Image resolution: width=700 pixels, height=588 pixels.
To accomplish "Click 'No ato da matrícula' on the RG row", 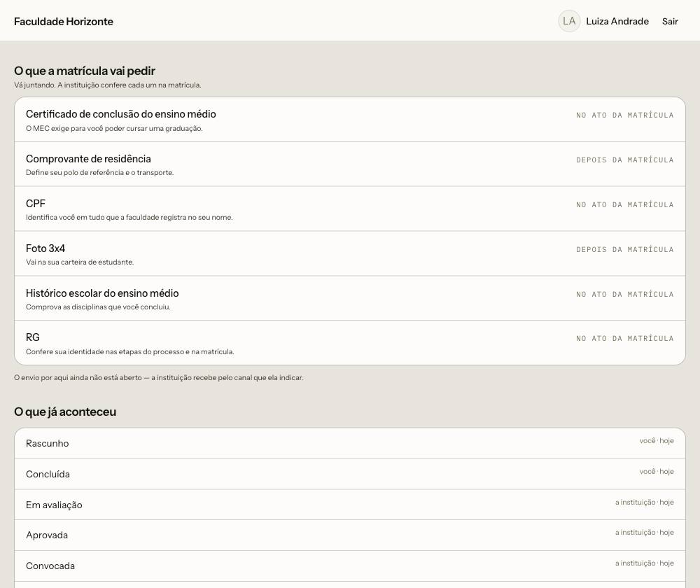I will 624,338.
